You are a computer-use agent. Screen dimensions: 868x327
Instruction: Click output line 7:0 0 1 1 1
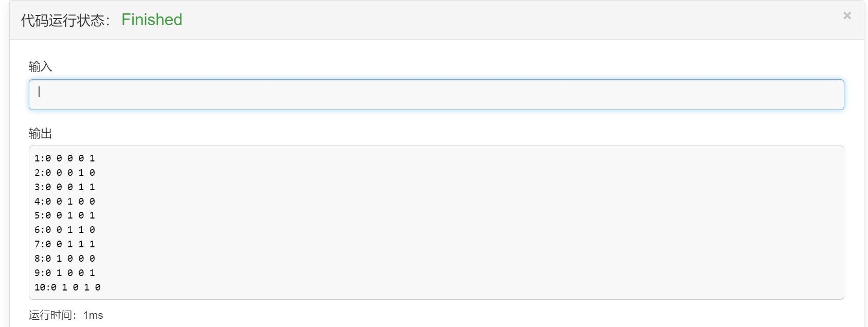pyautogui.click(x=65, y=244)
